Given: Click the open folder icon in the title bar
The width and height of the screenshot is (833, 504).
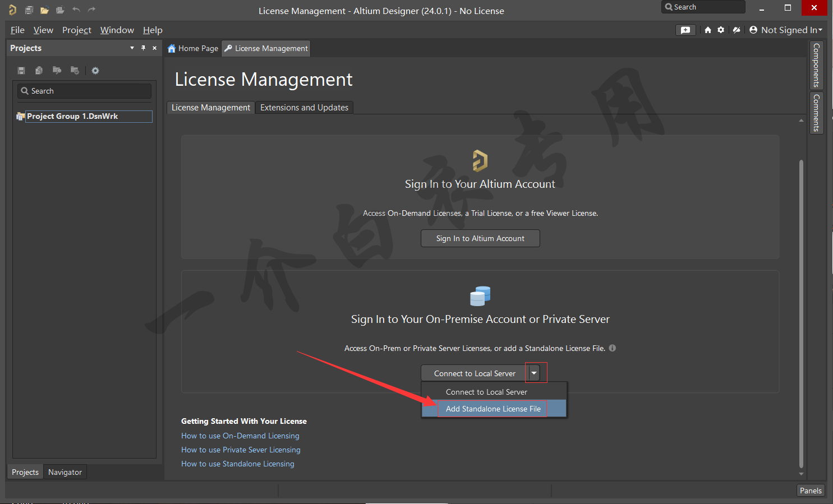Looking at the screenshot, I should 44,10.
